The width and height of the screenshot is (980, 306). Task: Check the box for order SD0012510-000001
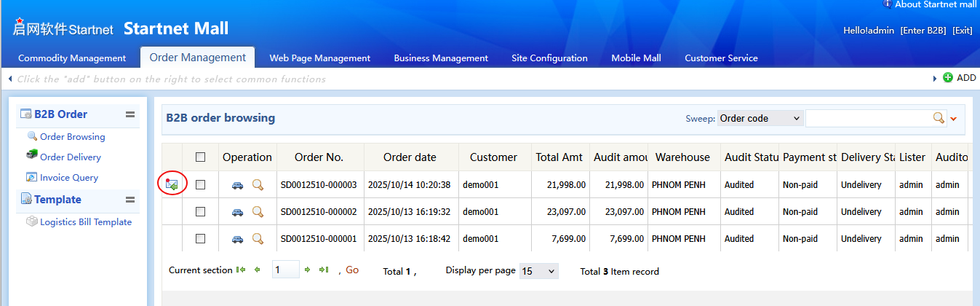[x=201, y=239]
